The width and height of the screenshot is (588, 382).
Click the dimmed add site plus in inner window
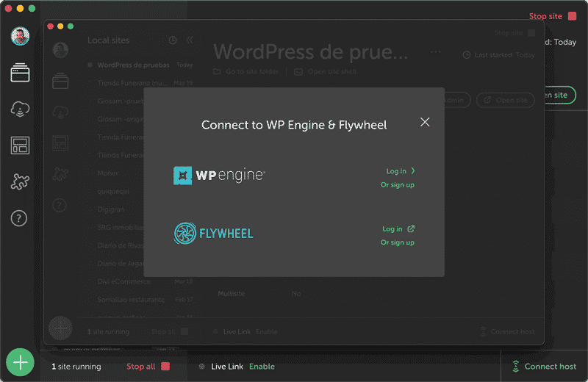pyautogui.click(x=60, y=328)
